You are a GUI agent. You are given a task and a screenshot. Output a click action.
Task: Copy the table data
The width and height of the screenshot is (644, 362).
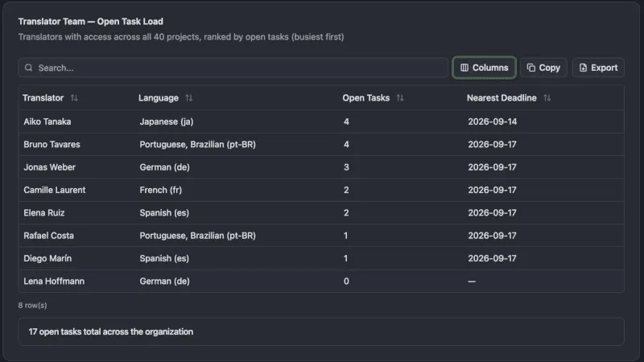543,68
